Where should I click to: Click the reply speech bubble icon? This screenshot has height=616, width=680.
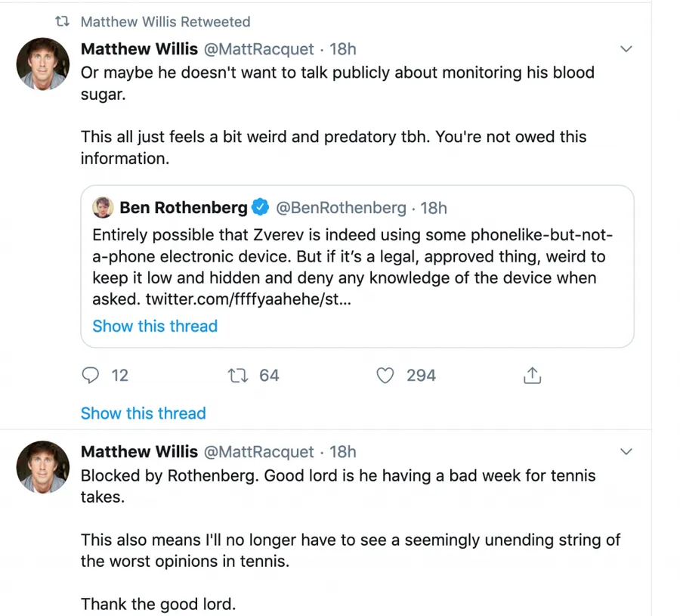tap(91, 375)
